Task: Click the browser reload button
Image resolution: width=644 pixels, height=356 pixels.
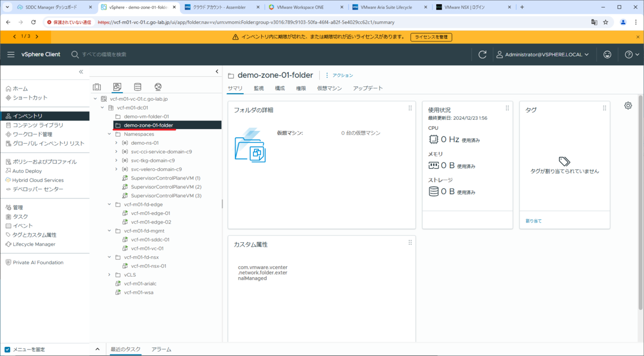Action: click(33, 22)
